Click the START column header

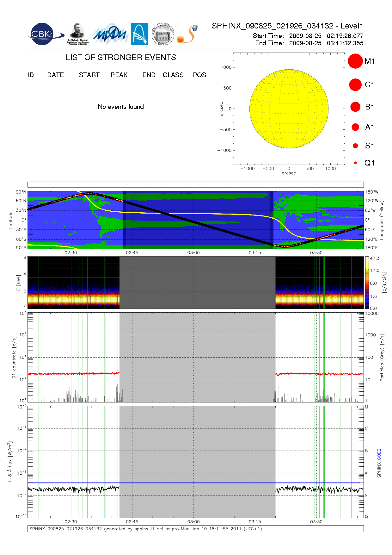[89, 75]
